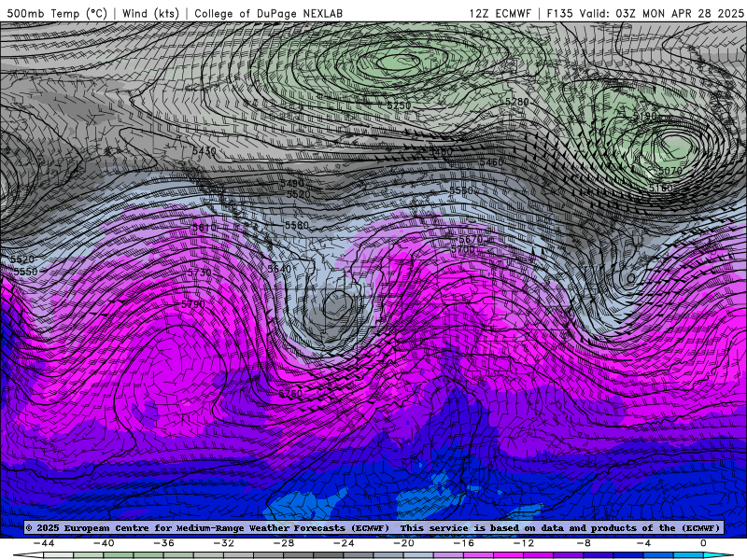Image resolution: width=747 pixels, height=560 pixels.
Task: Click the ECMWF copyright notice banner
Action: click(x=373, y=527)
